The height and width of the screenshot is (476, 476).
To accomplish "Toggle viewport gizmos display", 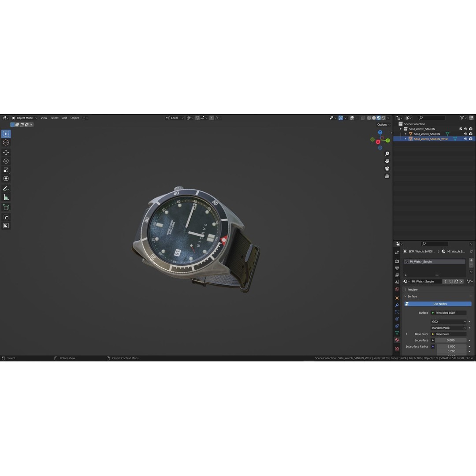I will (x=341, y=118).
